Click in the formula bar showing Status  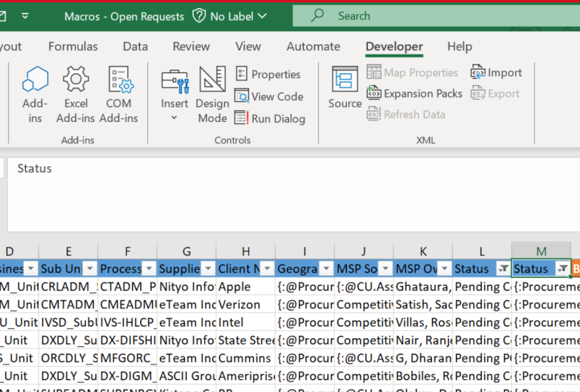(x=294, y=195)
